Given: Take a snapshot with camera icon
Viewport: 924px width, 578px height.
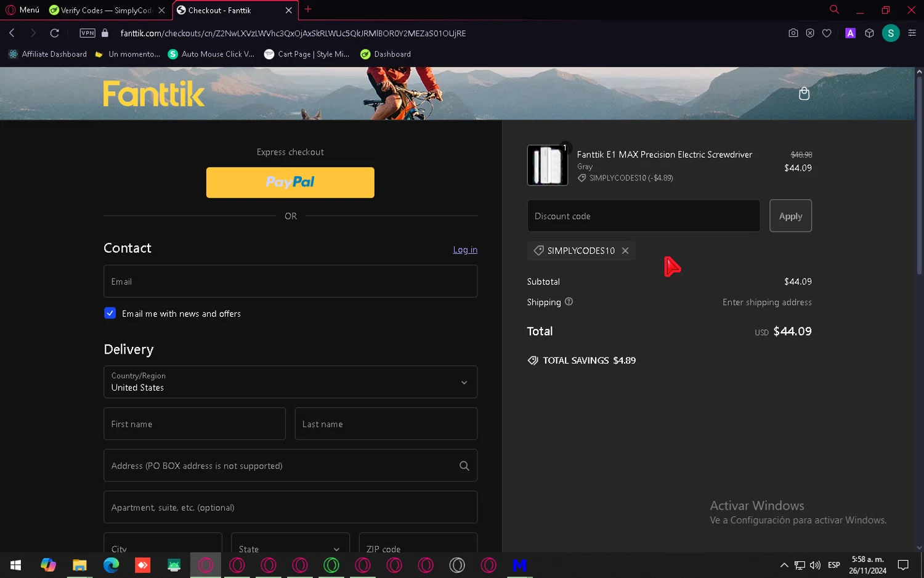Looking at the screenshot, I should tap(793, 33).
